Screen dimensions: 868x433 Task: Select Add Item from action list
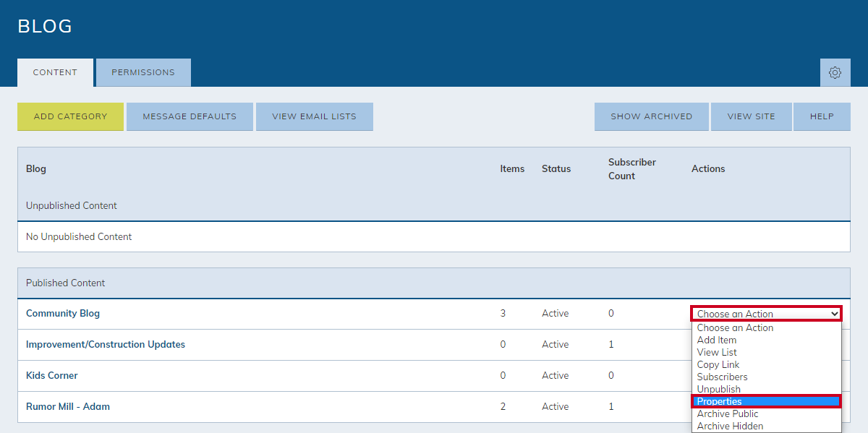click(x=766, y=340)
